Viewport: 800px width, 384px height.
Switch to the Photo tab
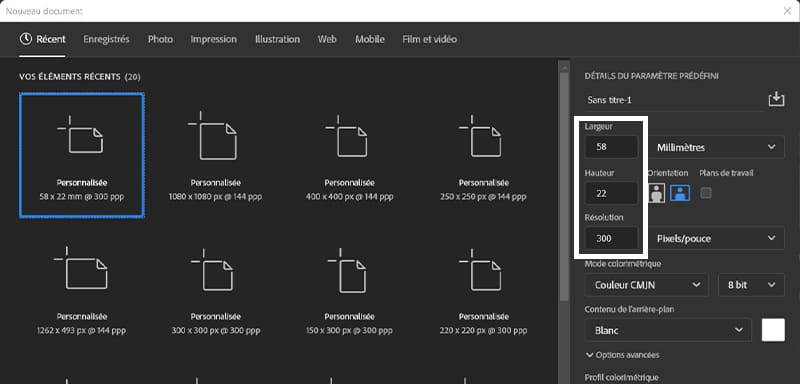pos(160,39)
